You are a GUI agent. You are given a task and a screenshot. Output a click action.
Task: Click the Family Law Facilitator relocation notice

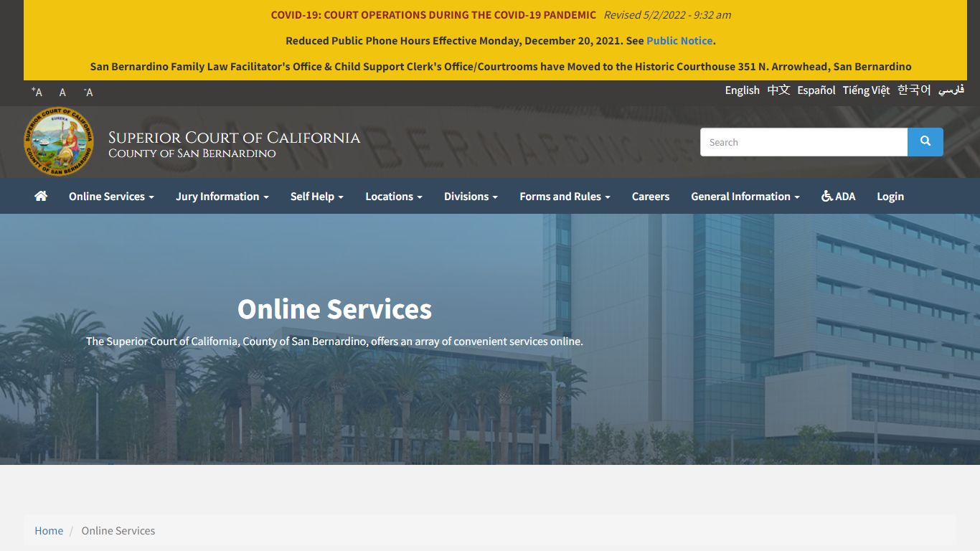[501, 66]
